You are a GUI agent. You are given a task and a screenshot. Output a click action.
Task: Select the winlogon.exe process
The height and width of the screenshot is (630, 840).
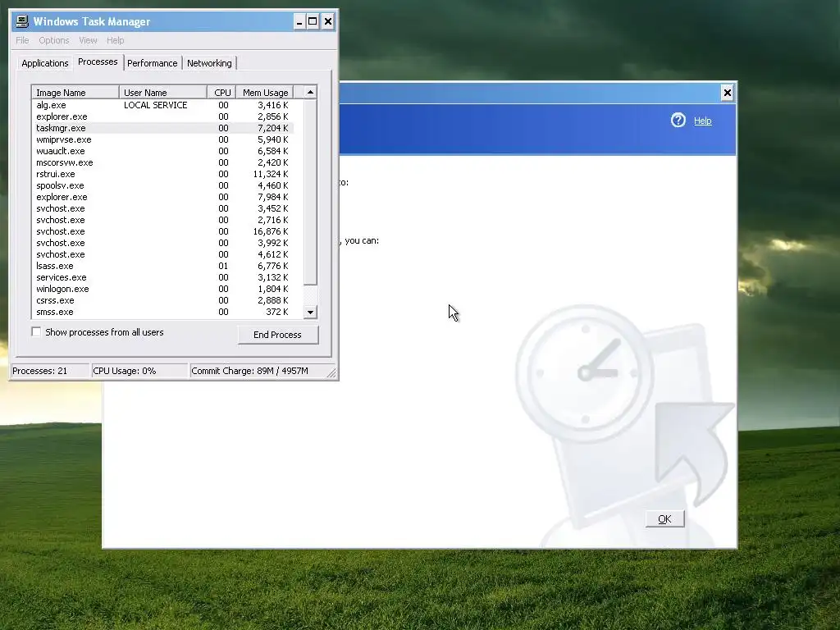(x=163, y=289)
